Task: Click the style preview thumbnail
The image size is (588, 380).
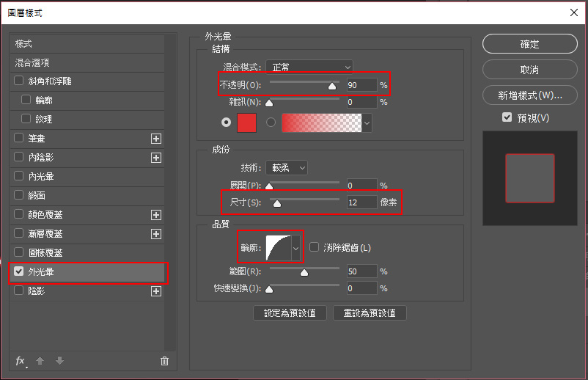Action: pyautogui.click(x=530, y=178)
